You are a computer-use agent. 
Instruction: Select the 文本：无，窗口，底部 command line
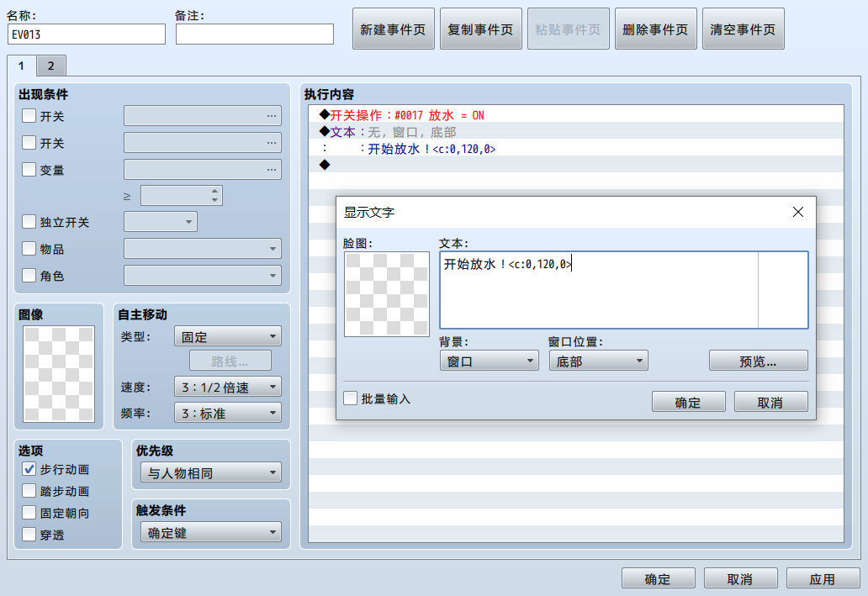pyautogui.click(x=576, y=132)
